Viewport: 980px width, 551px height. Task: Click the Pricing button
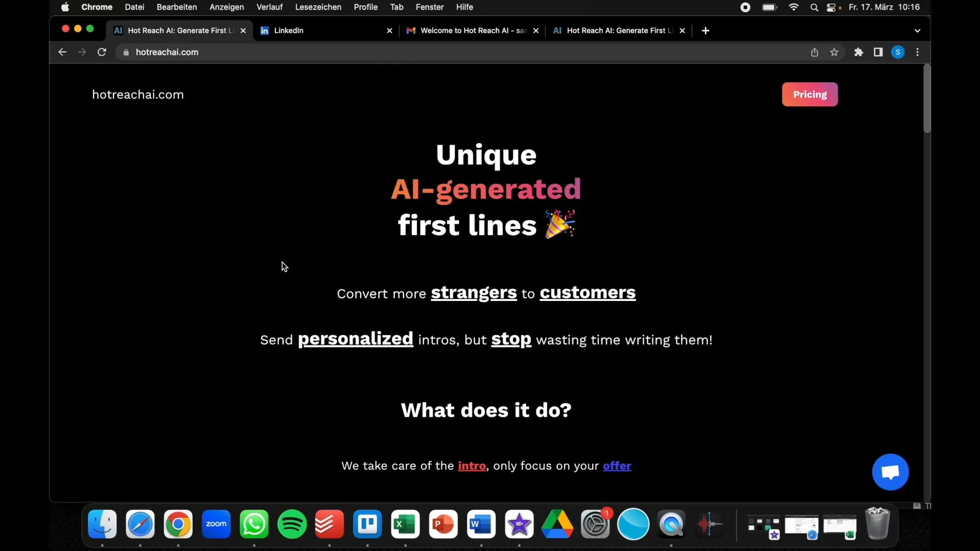coord(810,94)
